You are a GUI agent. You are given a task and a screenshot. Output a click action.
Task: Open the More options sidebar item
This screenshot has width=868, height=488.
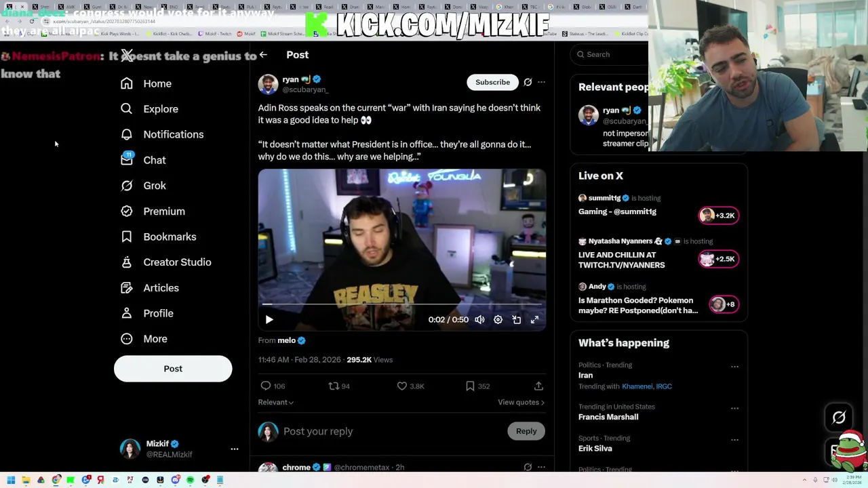point(144,339)
